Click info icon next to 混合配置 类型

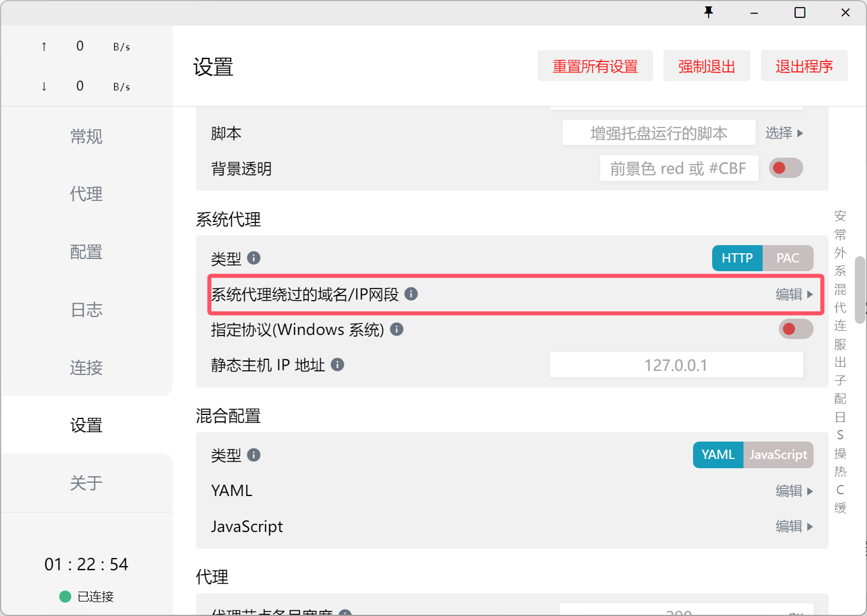253,455
